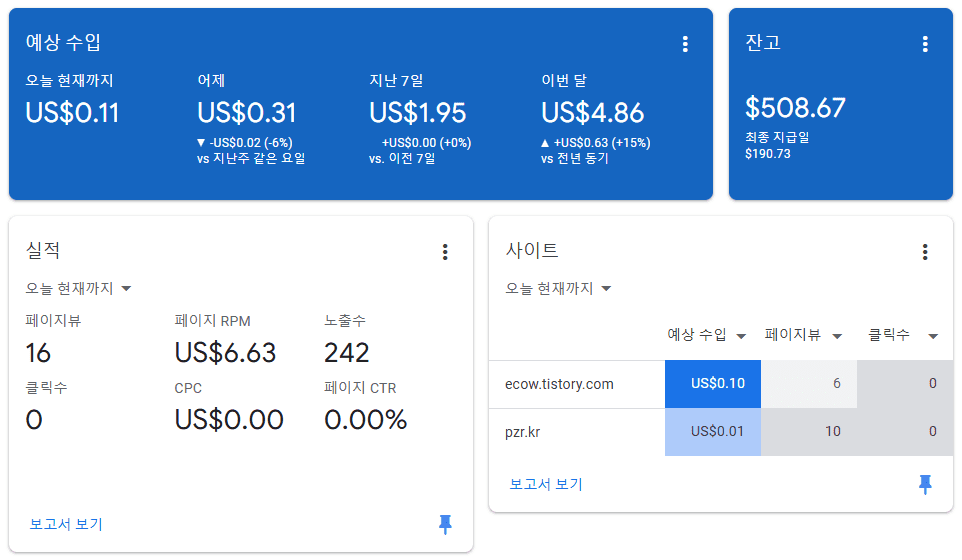Click the light blue US$0.01 cell
The height and width of the screenshot is (560, 962).
point(713,432)
